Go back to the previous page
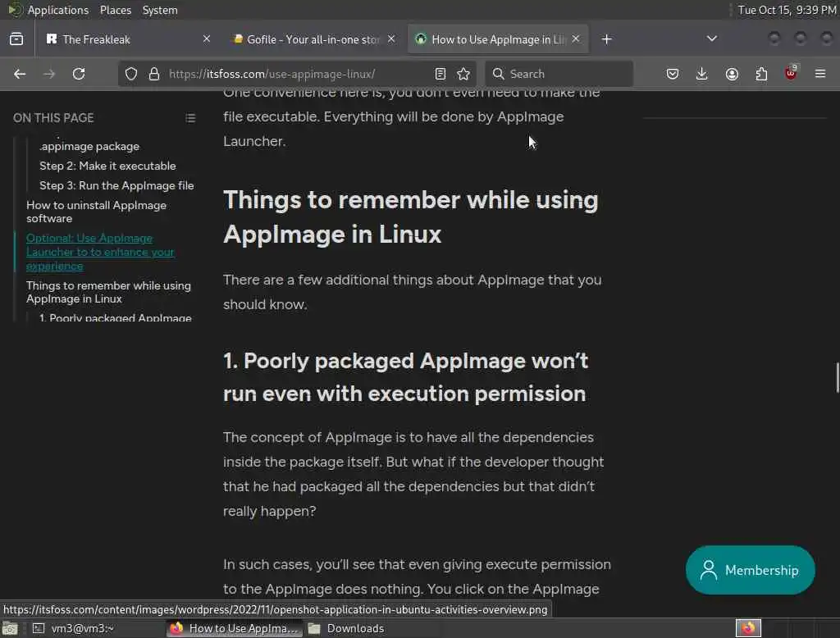840x638 pixels. coord(20,74)
